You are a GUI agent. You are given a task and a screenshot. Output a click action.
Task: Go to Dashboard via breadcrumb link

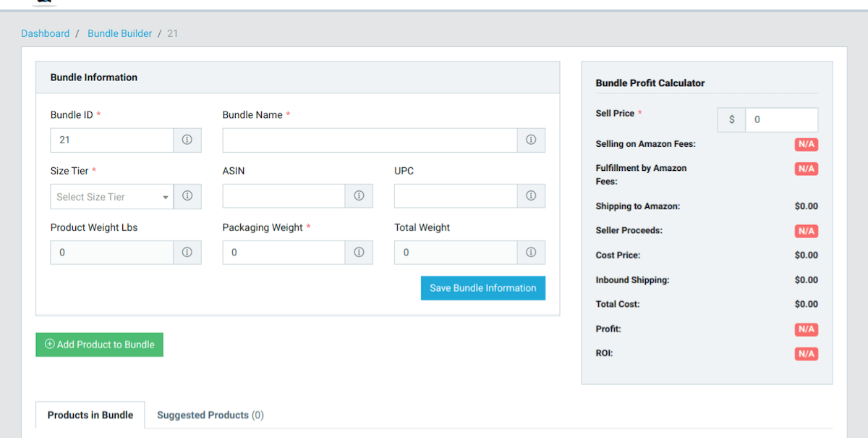pyautogui.click(x=46, y=33)
